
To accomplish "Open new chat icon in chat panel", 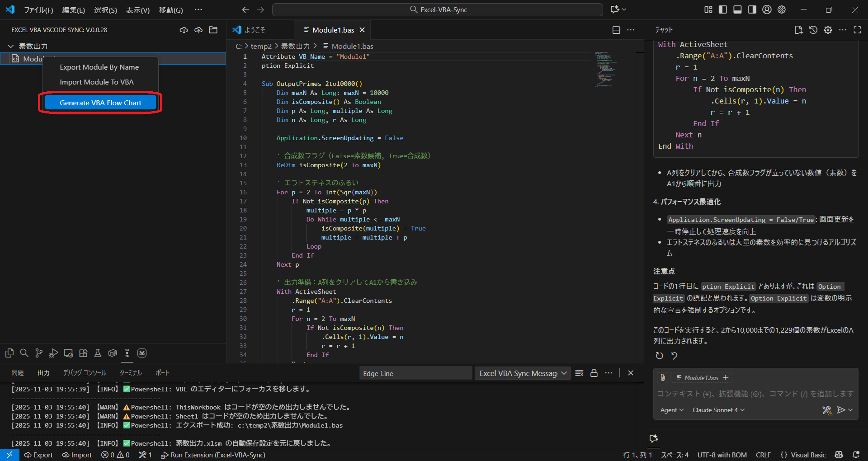I will [799, 30].
